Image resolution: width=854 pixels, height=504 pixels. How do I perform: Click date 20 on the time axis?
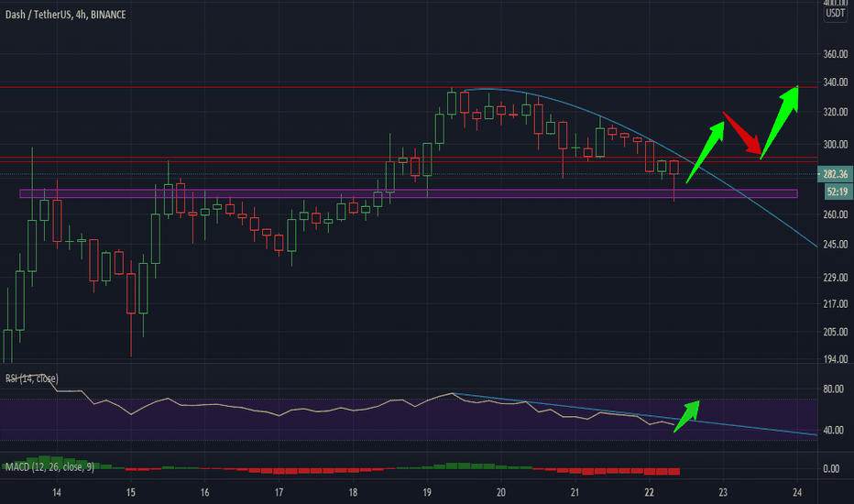pos(501,493)
